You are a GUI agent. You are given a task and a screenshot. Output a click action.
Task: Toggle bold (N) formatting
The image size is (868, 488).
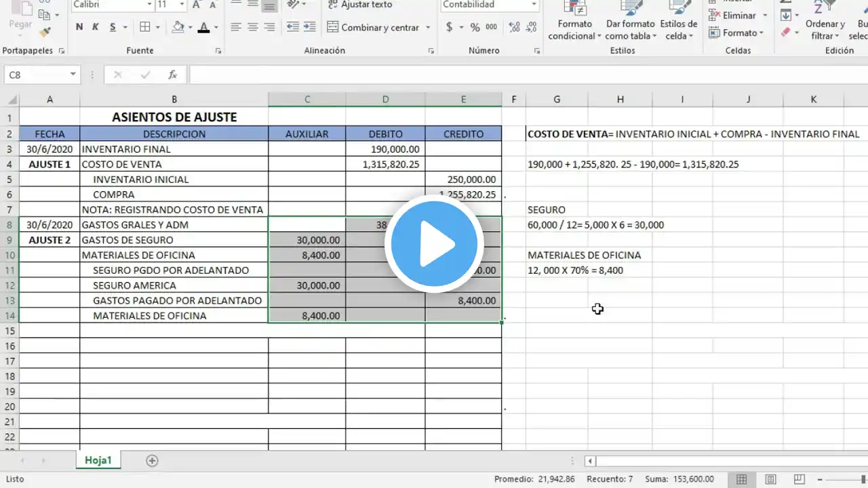(x=79, y=27)
